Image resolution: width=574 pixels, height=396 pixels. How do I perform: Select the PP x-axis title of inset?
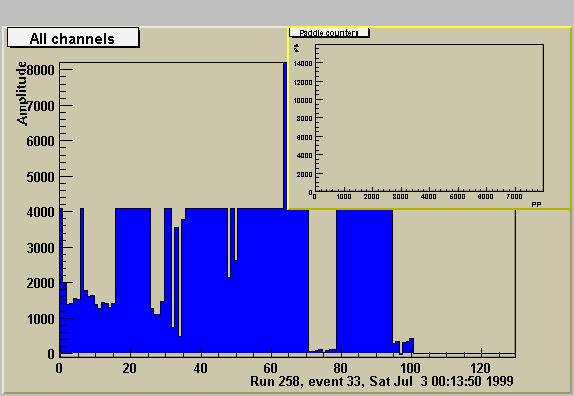[x=536, y=205]
